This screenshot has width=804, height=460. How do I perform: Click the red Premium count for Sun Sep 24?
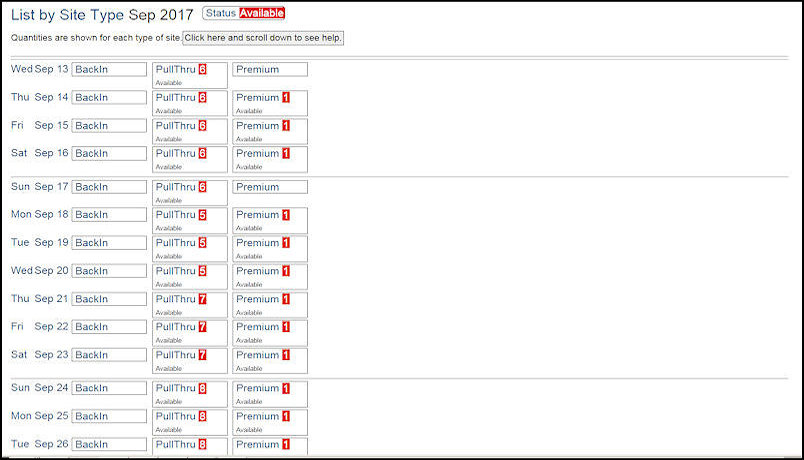tap(285, 388)
